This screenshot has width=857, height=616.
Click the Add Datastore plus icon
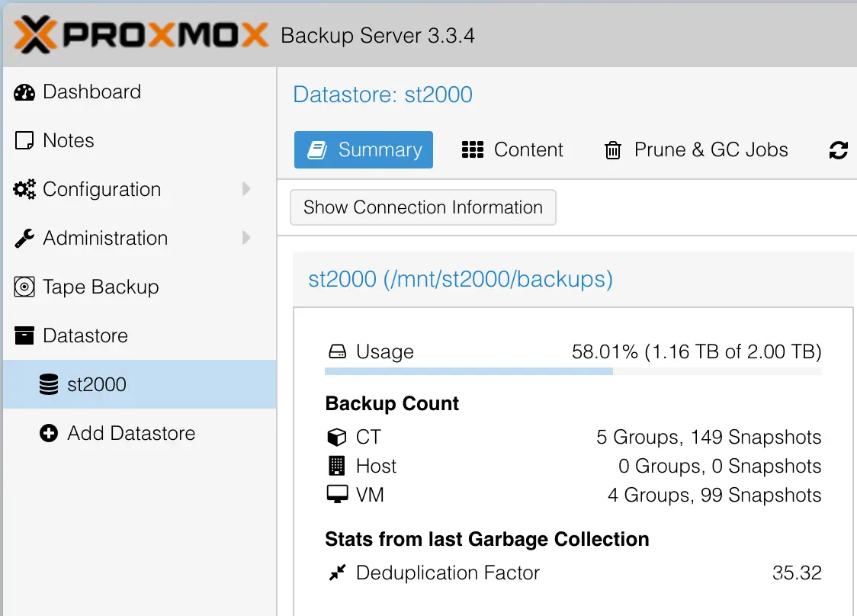click(49, 433)
